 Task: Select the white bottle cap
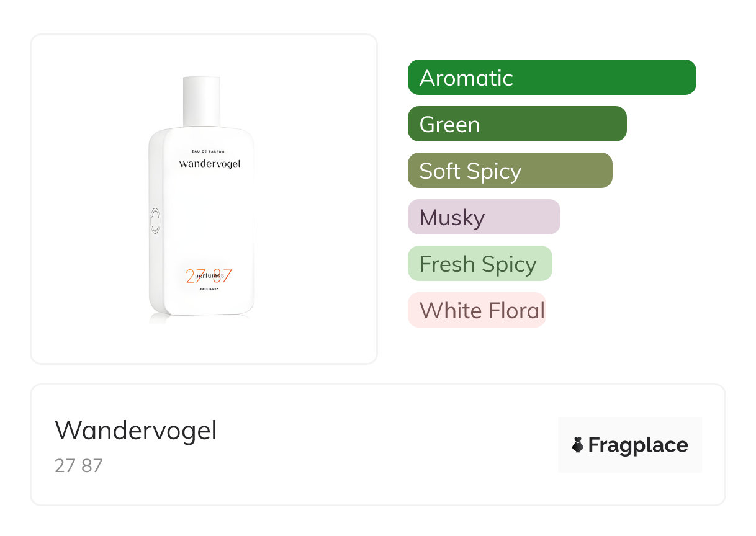(x=201, y=102)
